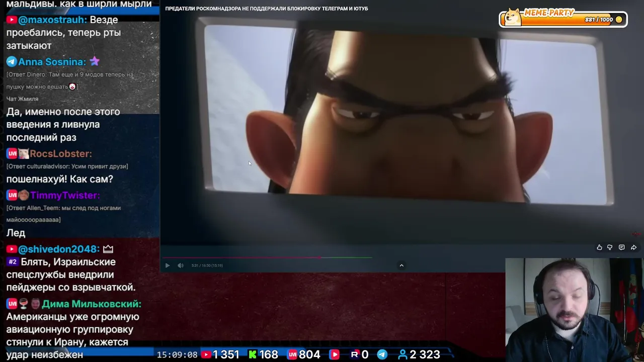Open Anna Sosnina username in chat
The height and width of the screenshot is (362, 644).
pos(52,62)
